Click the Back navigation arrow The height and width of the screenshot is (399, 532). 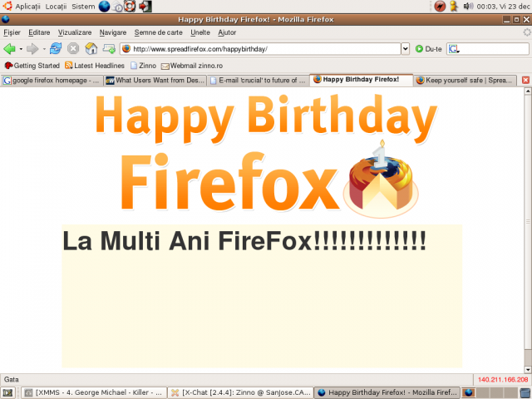(x=11, y=49)
